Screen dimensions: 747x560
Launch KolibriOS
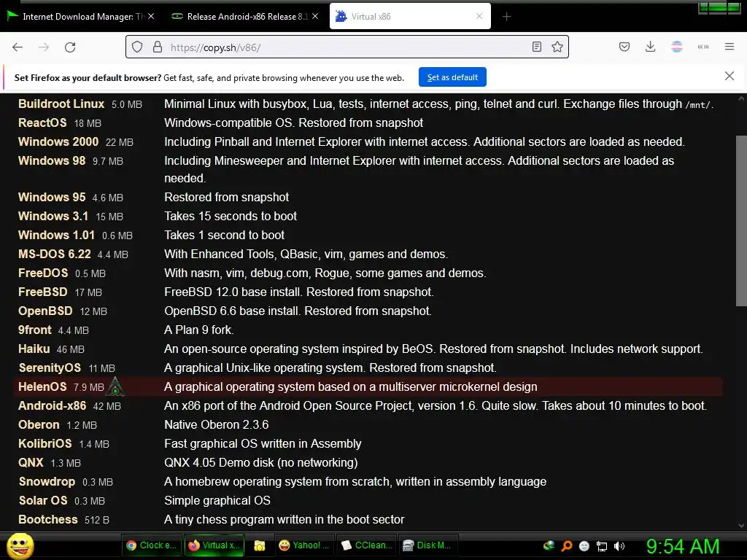click(x=44, y=444)
